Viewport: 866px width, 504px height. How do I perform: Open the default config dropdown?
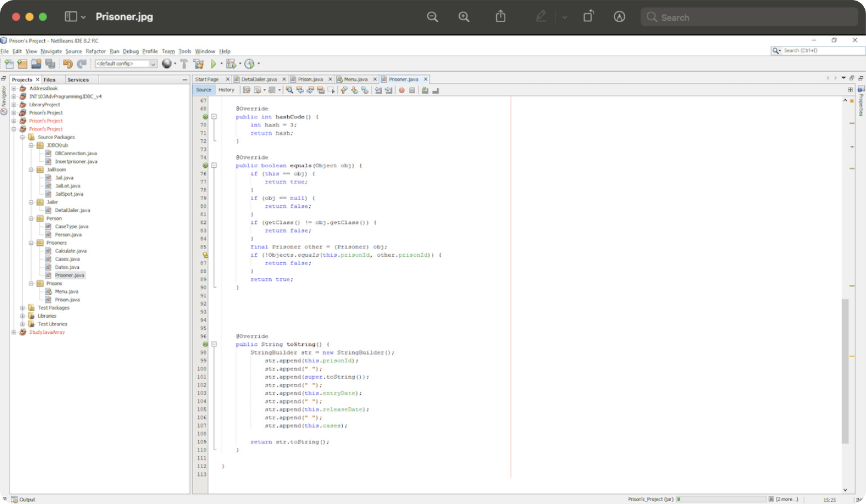click(x=126, y=64)
